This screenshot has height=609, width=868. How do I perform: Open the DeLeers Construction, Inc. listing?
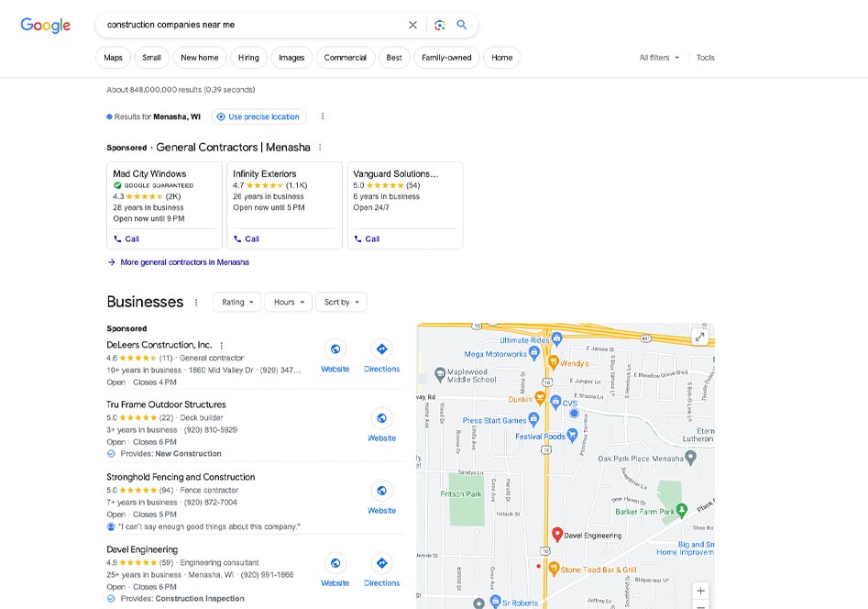[159, 345]
